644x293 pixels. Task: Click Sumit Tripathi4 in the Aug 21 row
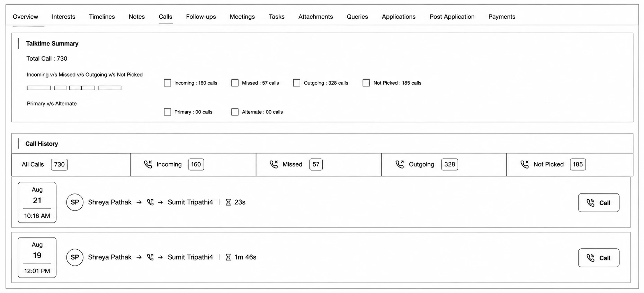tap(190, 202)
